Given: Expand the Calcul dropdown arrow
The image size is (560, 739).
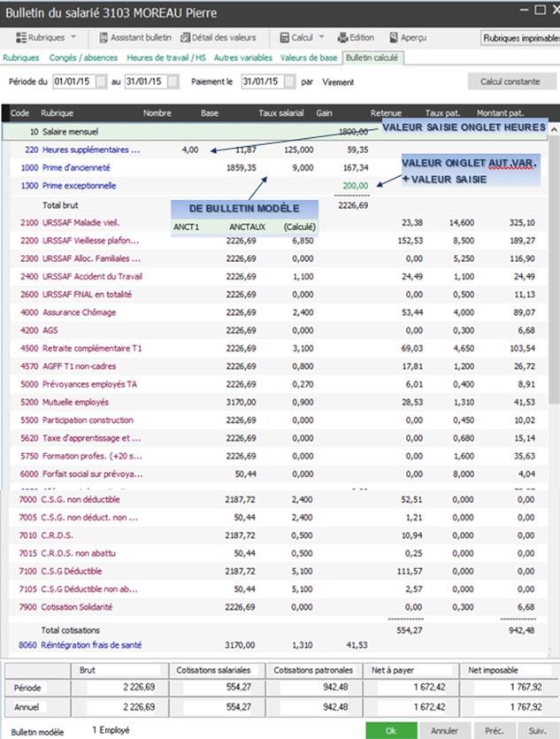Looking at the screenshot, I should tap(319, 38).
